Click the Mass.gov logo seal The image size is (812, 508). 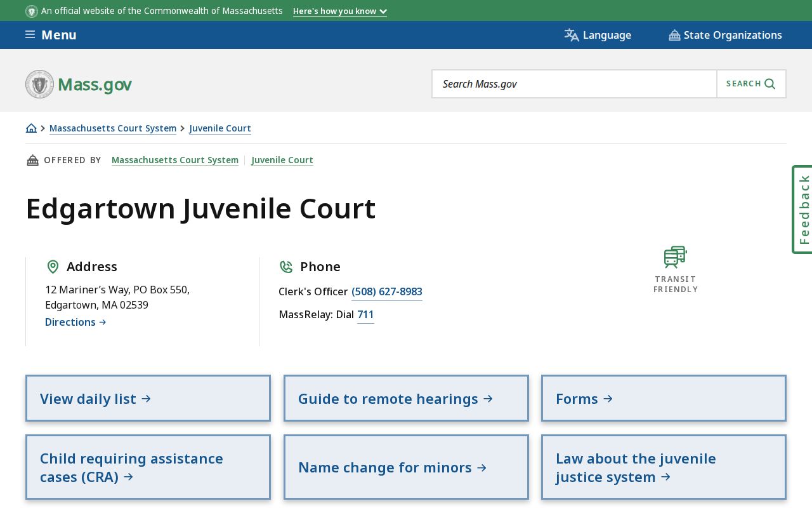(39, 84)
